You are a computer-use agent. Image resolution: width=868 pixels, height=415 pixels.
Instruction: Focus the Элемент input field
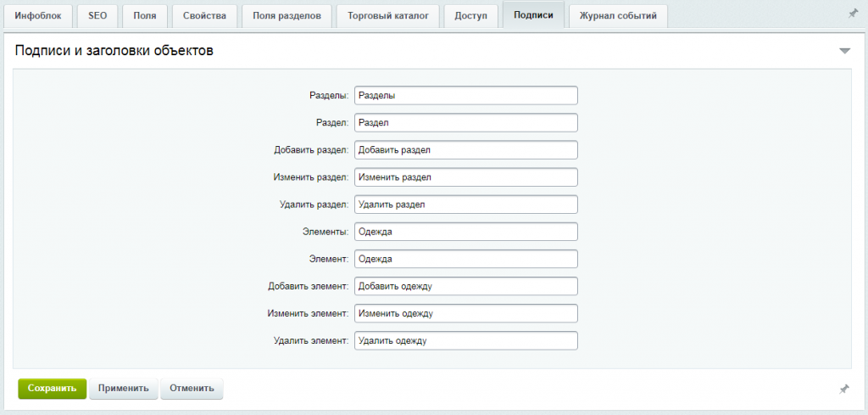pyautogui.click(x=466, y=259)
